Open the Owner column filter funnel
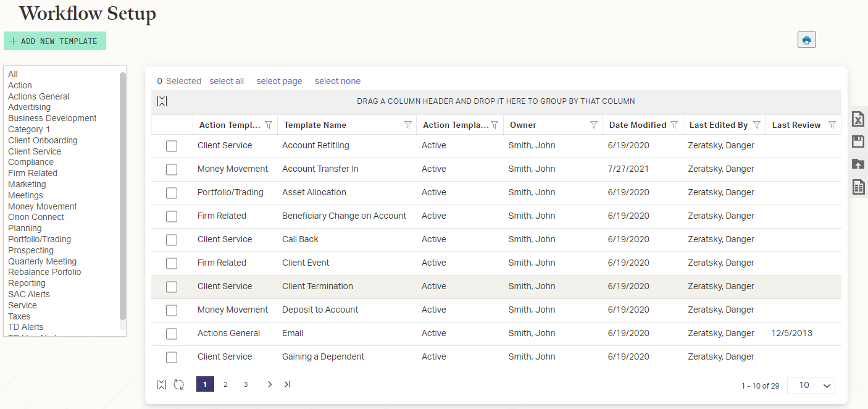 [x=594, y=124]
